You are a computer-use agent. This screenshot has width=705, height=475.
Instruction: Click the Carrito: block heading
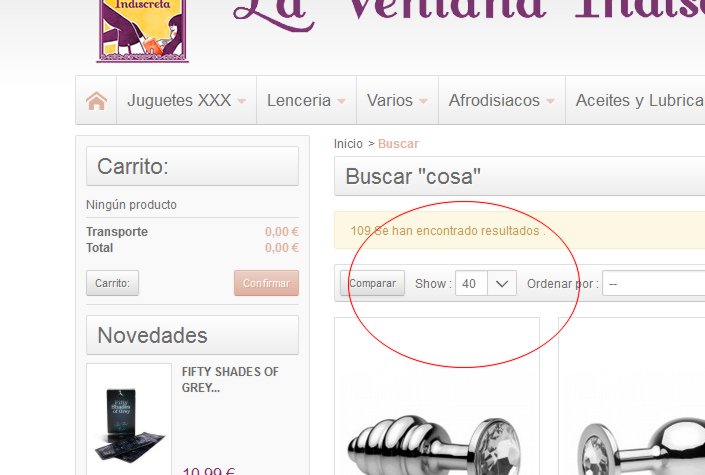click(x=192, y=166)
